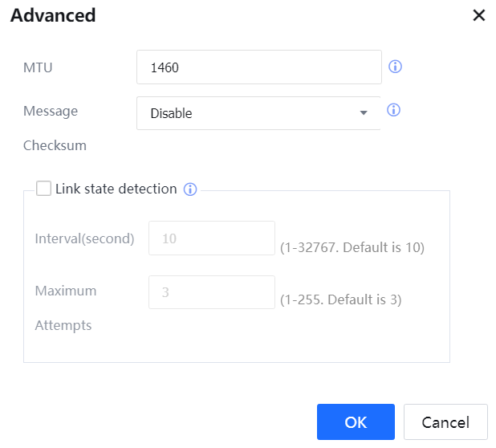Click the Advanced dialog title
Image resolution: width=496 pixels, height=448 pixels.
53,15
